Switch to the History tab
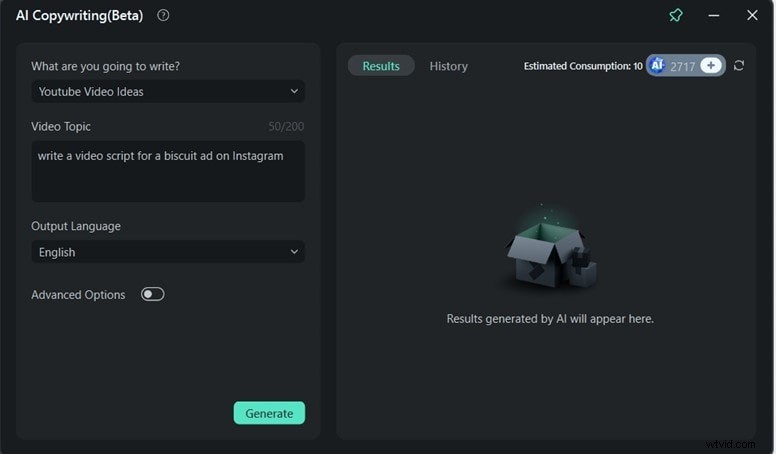Viewport: 776px width, 454px height. coord(448,66)
